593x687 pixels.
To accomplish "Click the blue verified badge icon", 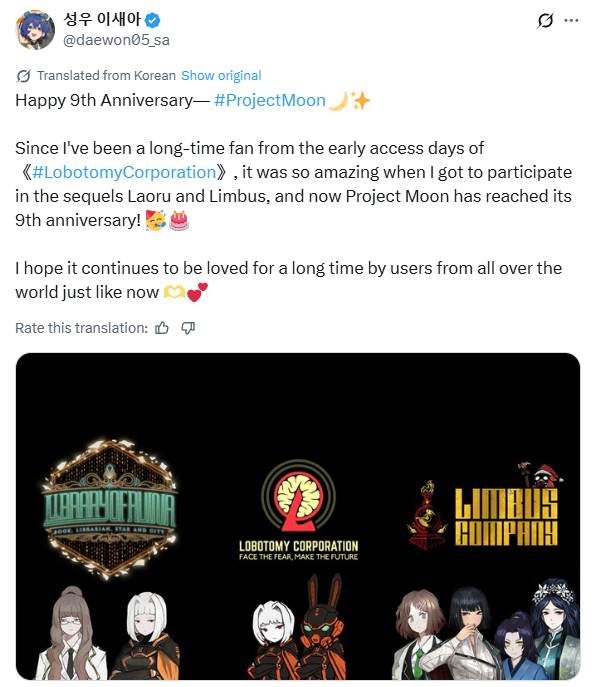I will [153, 20].
